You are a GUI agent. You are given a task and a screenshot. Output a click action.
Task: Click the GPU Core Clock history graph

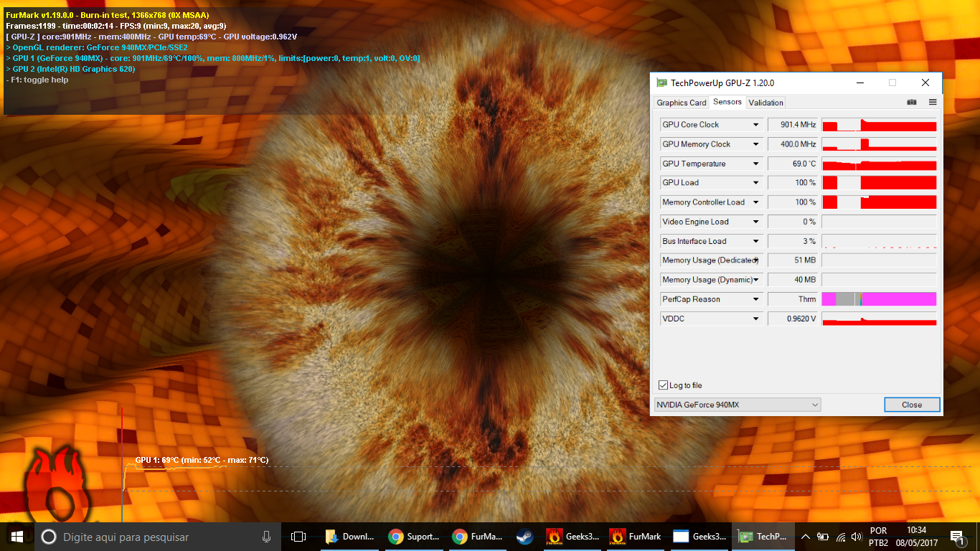tap(879, 125)
